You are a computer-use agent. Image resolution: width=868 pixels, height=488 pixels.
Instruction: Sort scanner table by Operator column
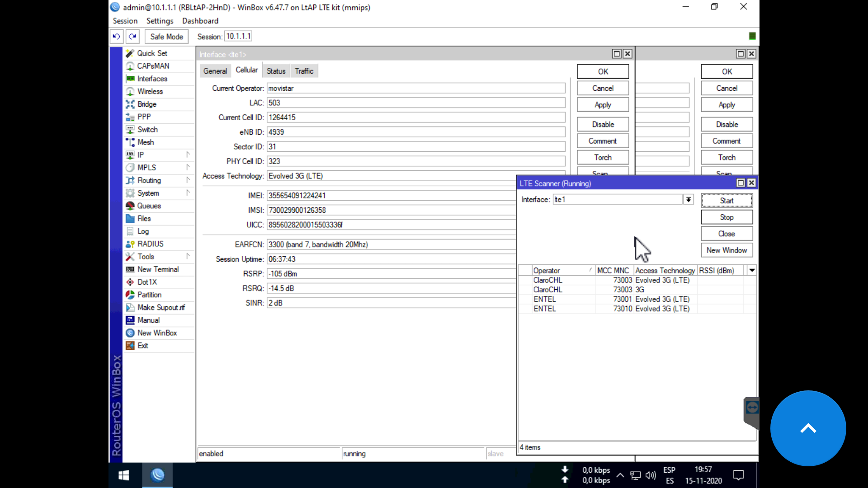pos(563,270)
